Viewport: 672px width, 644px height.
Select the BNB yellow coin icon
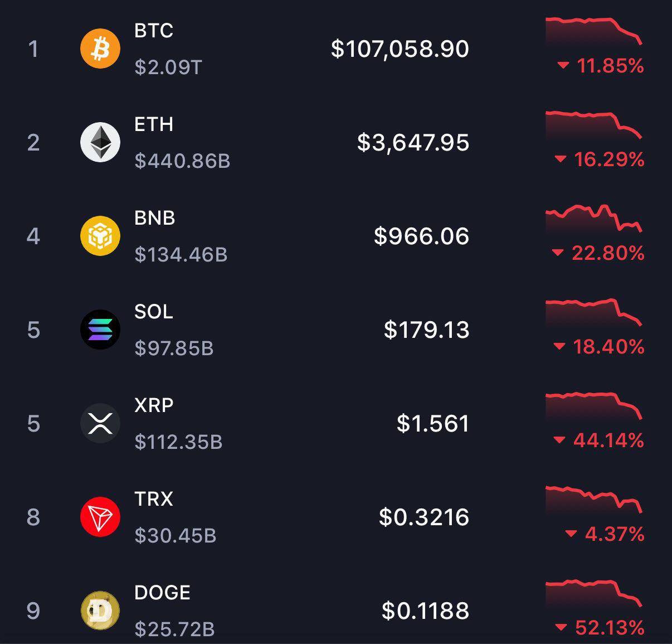pyautogui.click(x=100, y=236)
